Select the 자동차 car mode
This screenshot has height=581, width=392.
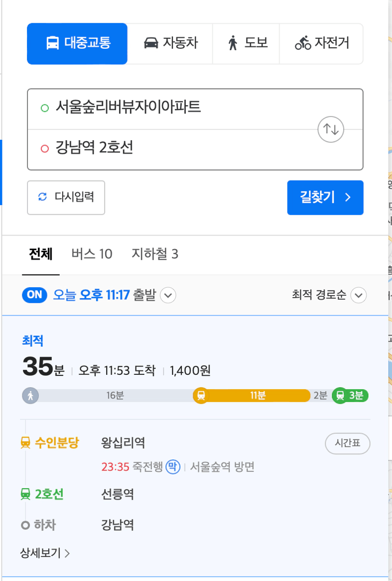coord(171,44)
